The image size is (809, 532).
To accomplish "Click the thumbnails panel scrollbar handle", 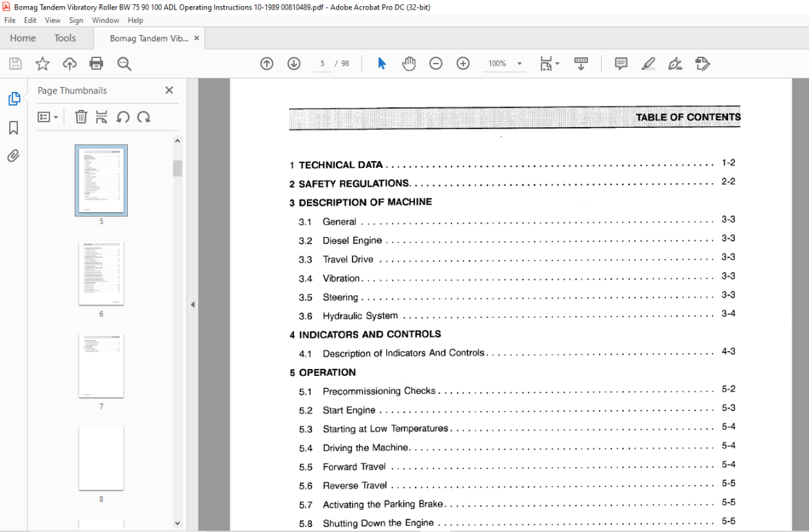I will 178,169.
